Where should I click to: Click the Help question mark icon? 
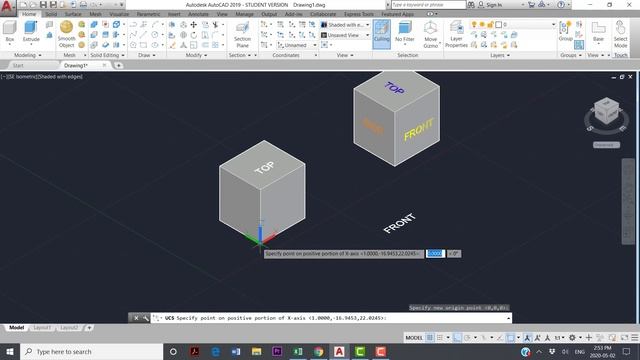561,5
